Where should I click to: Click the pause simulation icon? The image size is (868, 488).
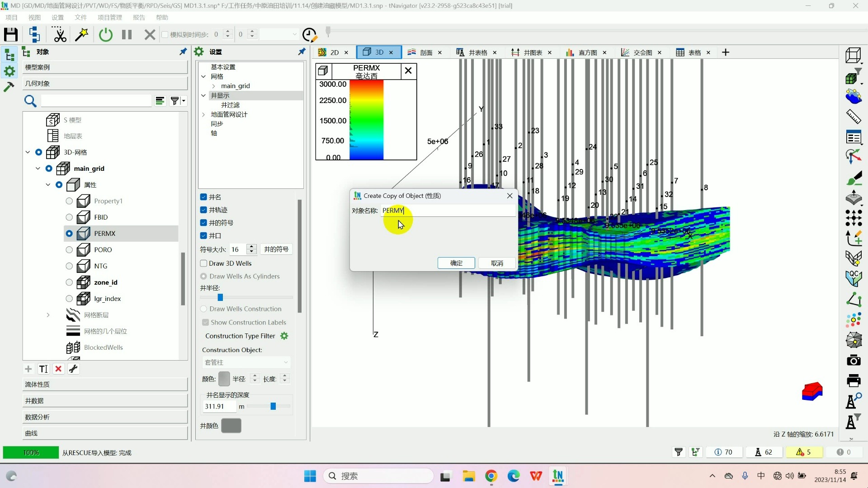coord(127,34)
